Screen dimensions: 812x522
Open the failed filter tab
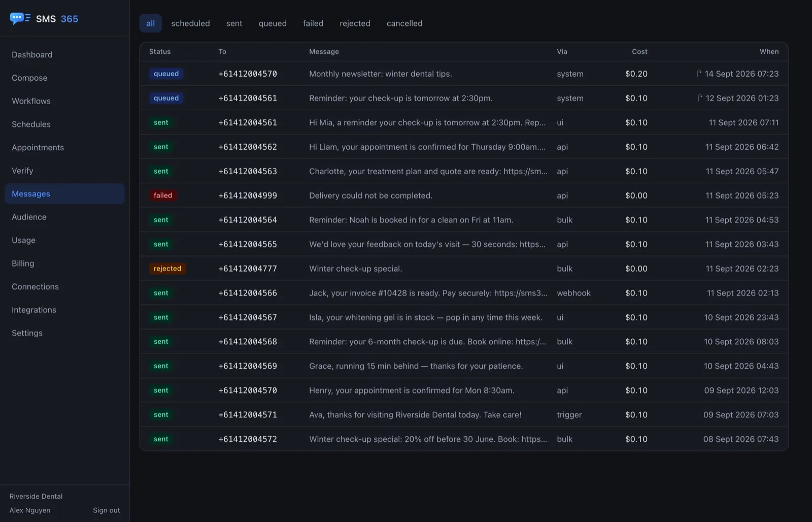click(x=313, y=23)
